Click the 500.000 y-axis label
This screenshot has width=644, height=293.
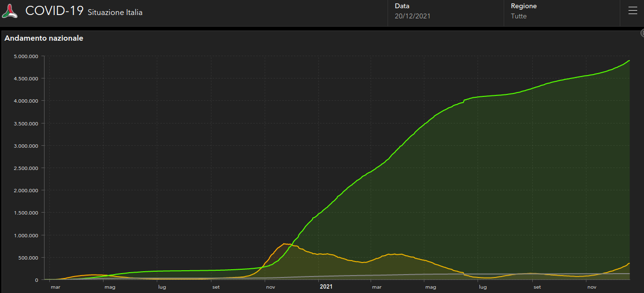(29, 258)
